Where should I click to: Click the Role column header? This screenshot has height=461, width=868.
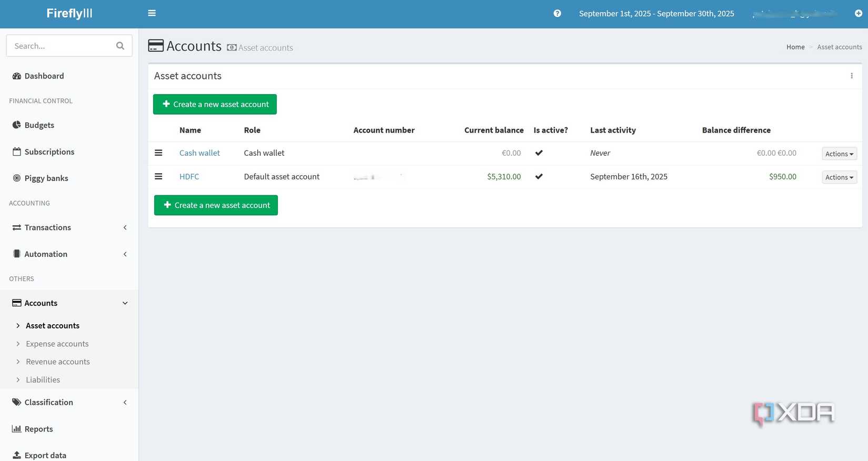point(252,130)
